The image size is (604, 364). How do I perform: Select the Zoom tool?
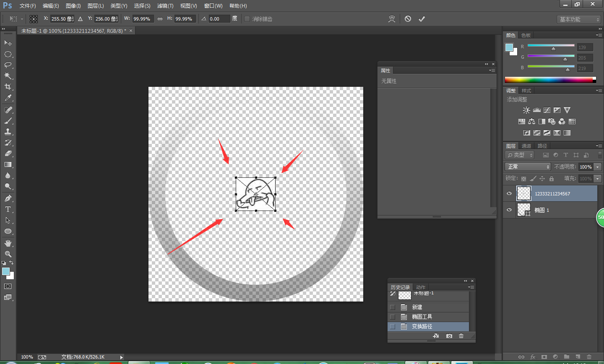(x=8, y=254)
